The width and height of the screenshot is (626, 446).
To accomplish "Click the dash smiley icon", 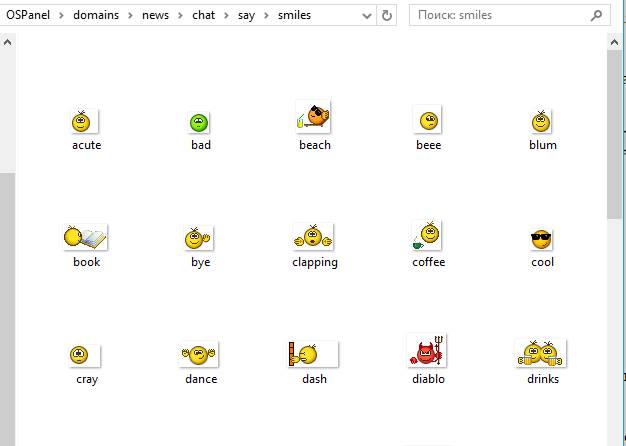I will [x=313, y=354].
